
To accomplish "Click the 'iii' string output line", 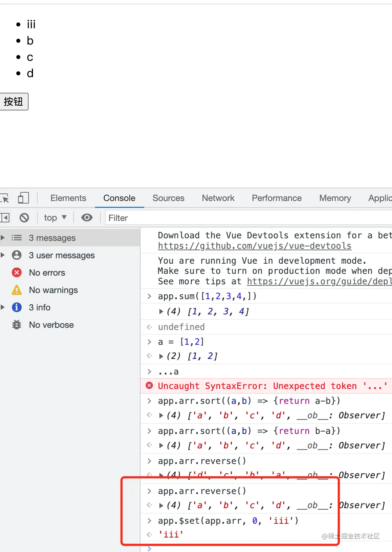I will pos(171,534).
